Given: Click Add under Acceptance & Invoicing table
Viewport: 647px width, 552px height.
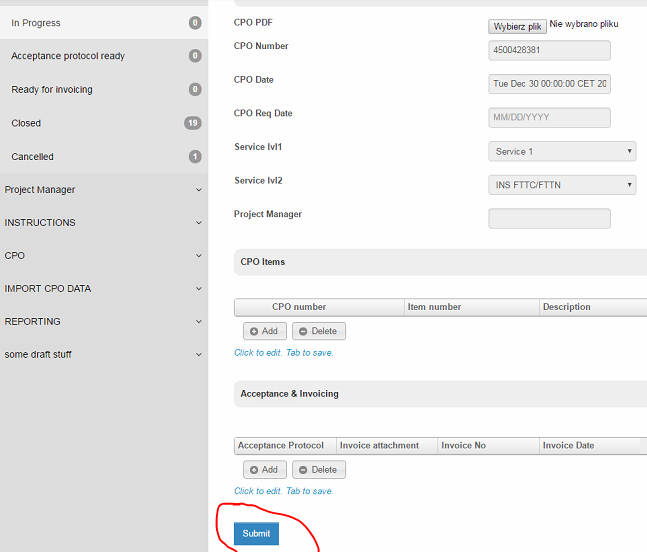Looking at the screenshot, I should [x=265, y=469].
